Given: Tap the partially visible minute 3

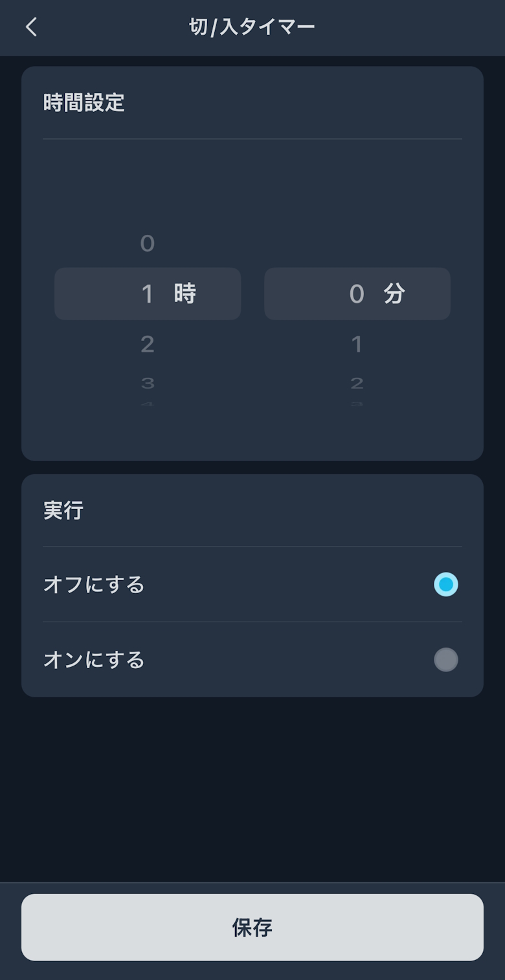Looking at the screenshot, I should pyautogui.click(x=357, y=404).
